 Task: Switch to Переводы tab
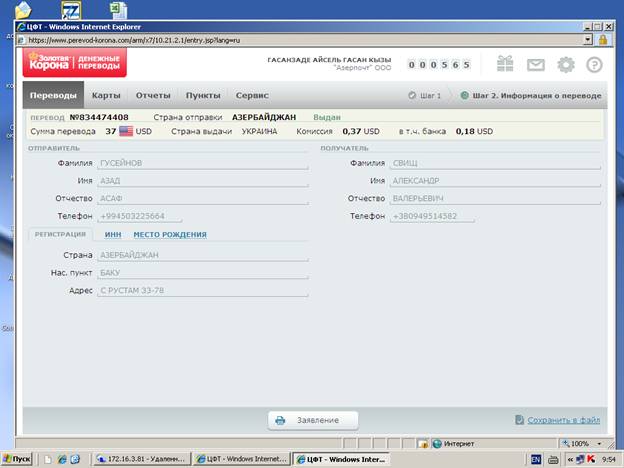53,95
